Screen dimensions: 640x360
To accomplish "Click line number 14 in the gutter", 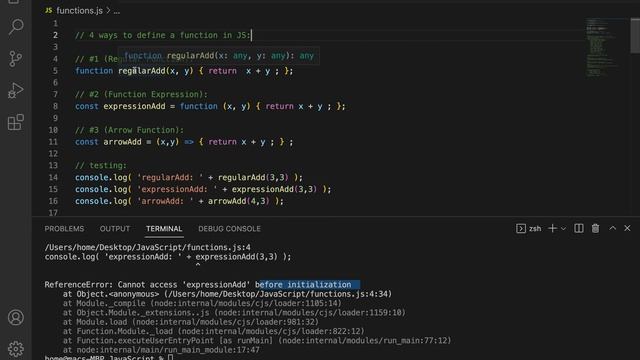I will tap(53, 178).
